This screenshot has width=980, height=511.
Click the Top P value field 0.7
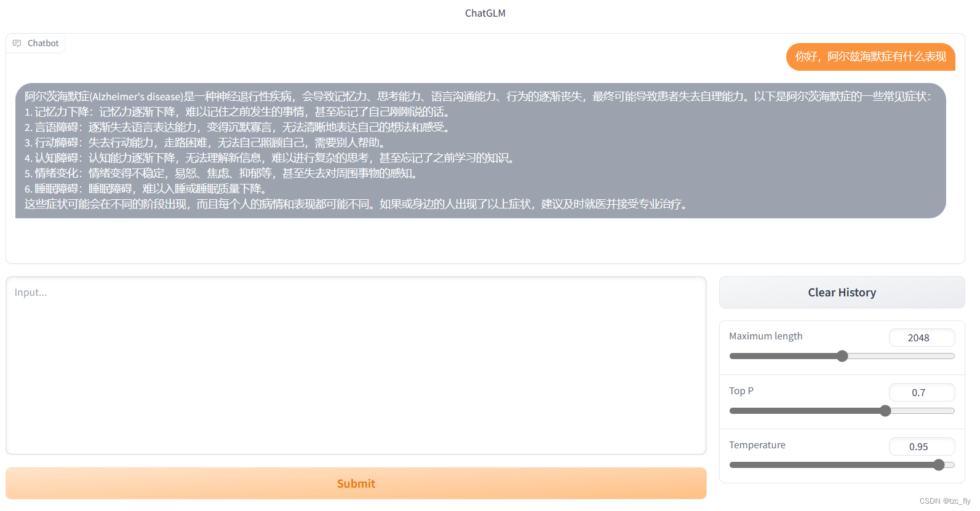922,392
